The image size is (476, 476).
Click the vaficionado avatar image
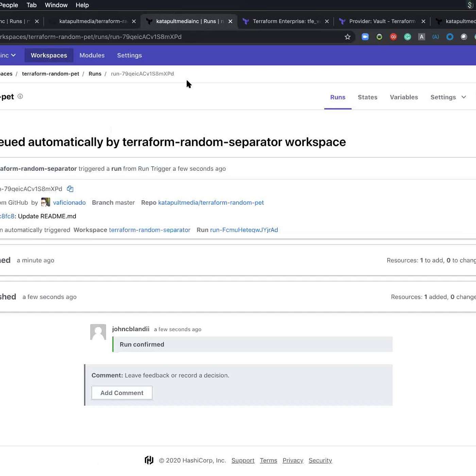pyautogui.click(x=46, y=202)
